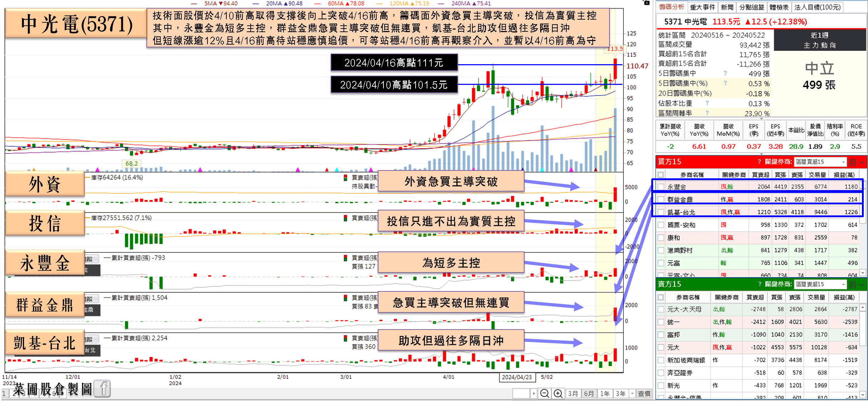868x408 pixels.
Task: Click the 120MA 75.19 moving average label
Action: click(409, 4)
